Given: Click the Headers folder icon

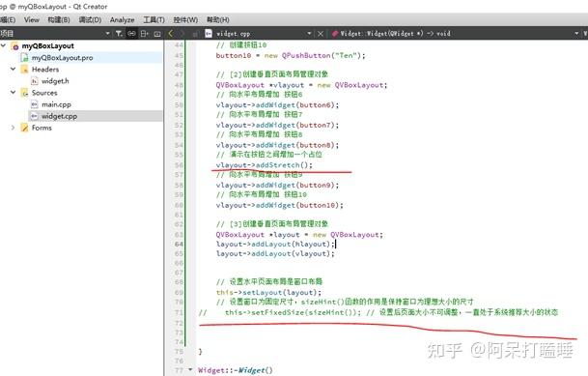Looking at the screenshot, I should click(x=25, y=70).
